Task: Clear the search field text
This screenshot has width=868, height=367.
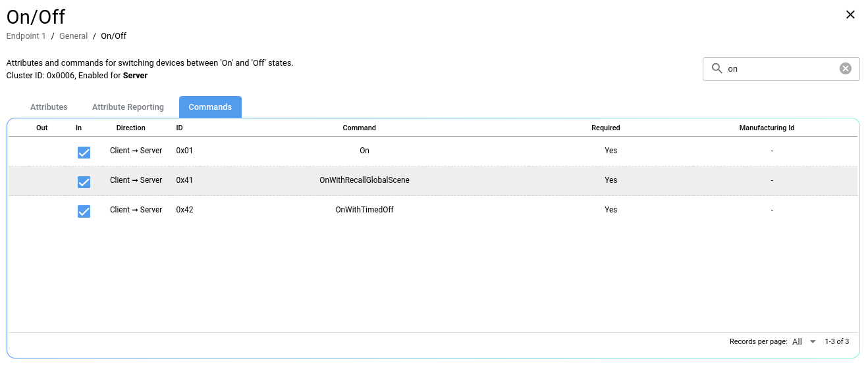Action: (845, 68)
